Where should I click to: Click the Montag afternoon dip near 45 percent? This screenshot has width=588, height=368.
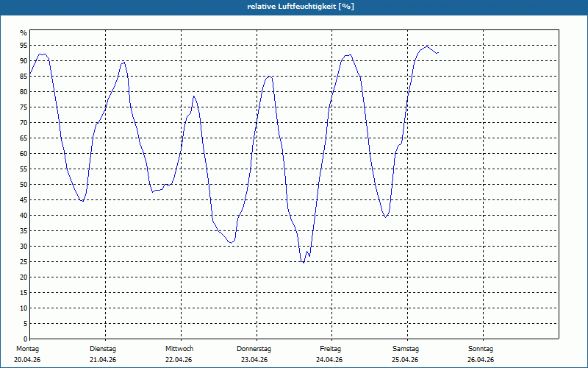pyautogui.click(x=82, y=201)
